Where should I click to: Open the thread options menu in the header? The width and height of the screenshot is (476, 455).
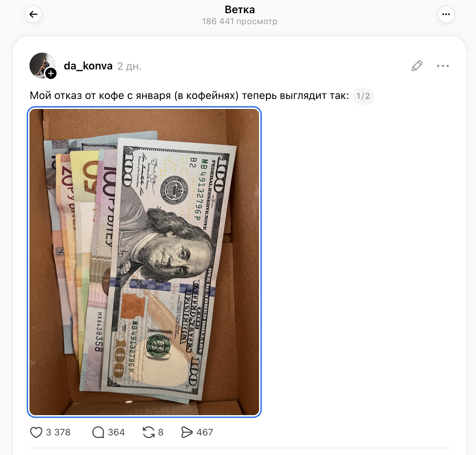[446, 14]
